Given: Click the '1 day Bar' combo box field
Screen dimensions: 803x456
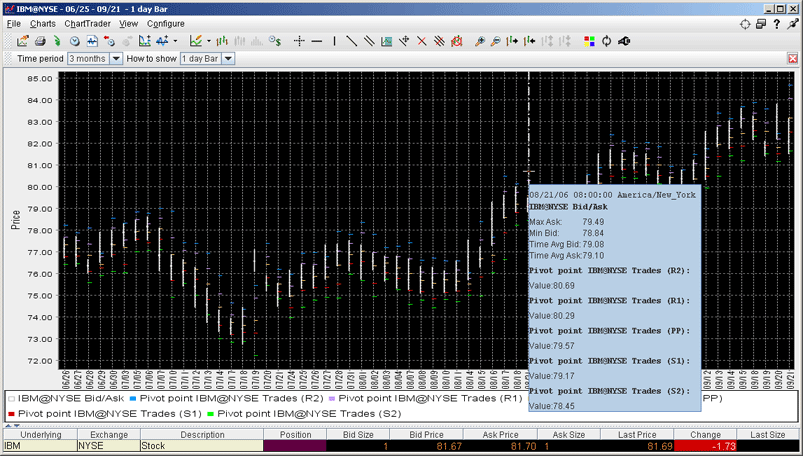Looking at the screenshot, I should coord(201,58).
